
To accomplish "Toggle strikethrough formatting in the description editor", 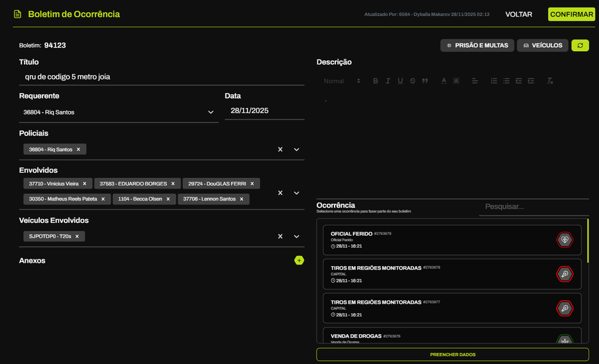I will (413, 81).
